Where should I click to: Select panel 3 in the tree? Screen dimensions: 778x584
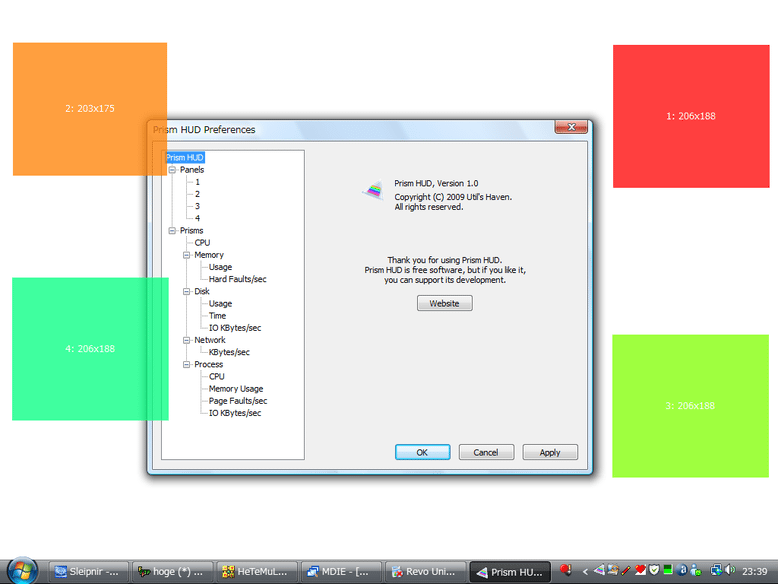[197, 206]
